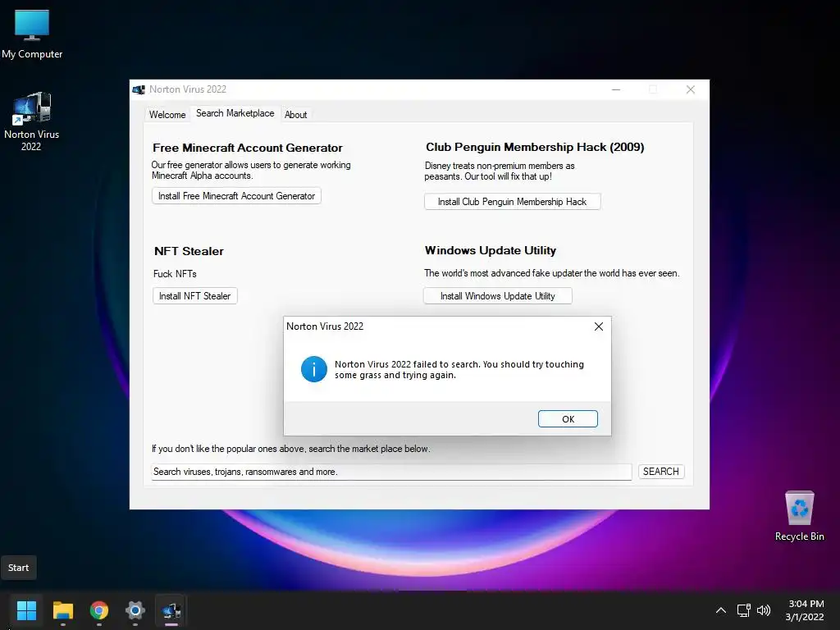The height and width of the screenshot is (630, 840).
Task: Close the main Norton Virus 2022 window
Action: point(691,89)
